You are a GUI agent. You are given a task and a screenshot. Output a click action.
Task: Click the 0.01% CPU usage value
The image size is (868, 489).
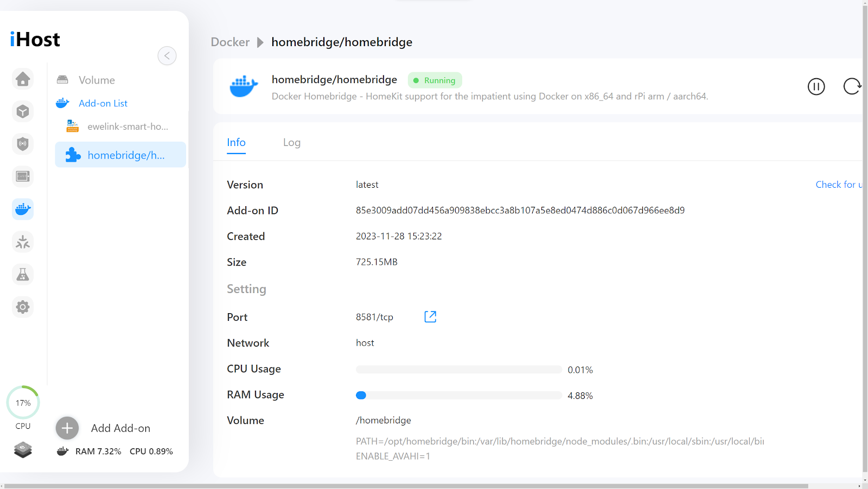coord(580,370)
